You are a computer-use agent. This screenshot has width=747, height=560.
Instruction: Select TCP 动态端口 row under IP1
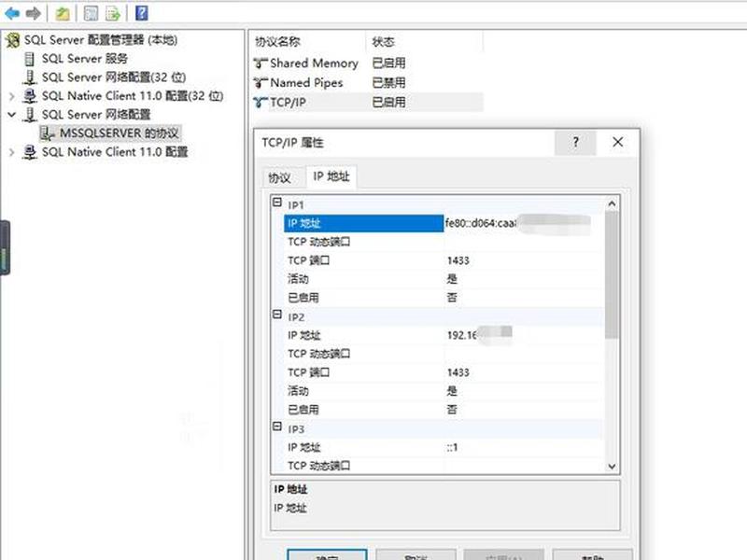pos(443,242)
